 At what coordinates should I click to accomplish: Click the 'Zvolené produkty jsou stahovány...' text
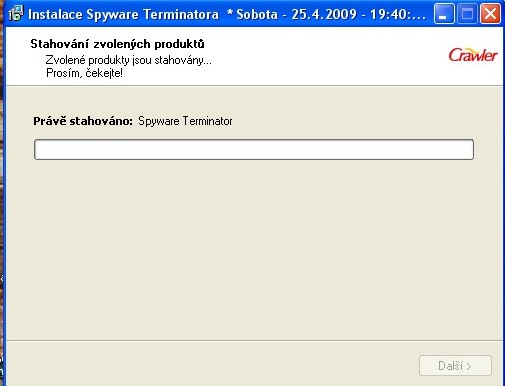[128, 60]
